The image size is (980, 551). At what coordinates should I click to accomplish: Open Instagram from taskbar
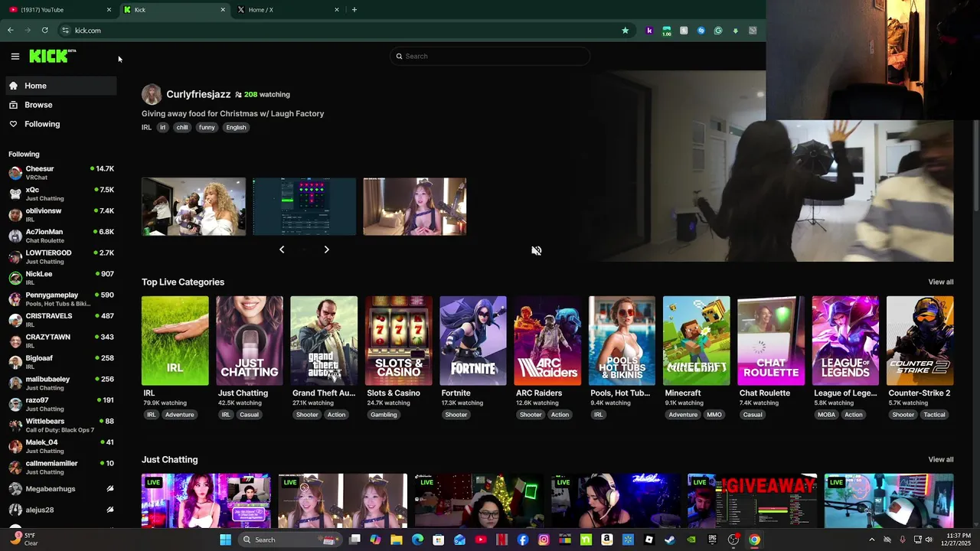tap(544, 540)
